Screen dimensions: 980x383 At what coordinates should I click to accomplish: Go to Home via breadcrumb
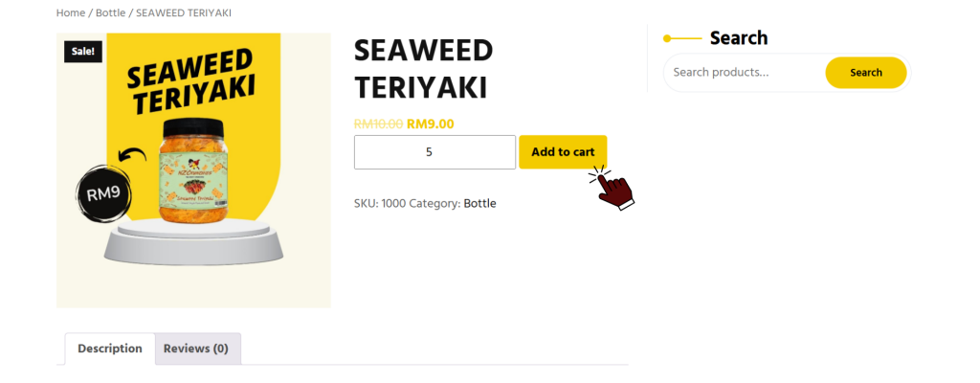click(70, 13)
